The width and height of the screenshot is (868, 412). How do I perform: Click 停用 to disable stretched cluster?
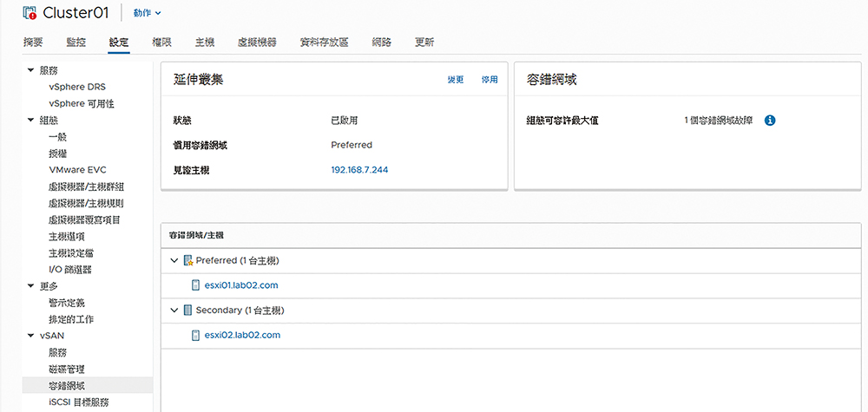(490, 80)
